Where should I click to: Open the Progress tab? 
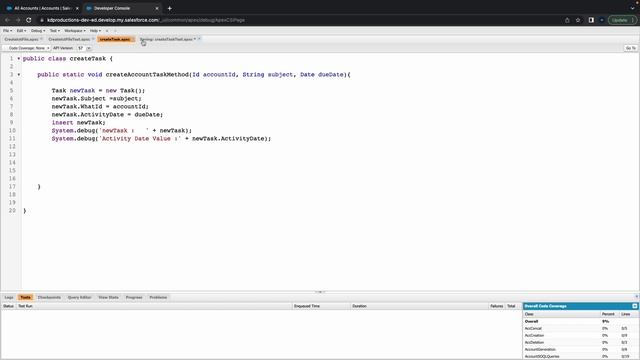134,297
